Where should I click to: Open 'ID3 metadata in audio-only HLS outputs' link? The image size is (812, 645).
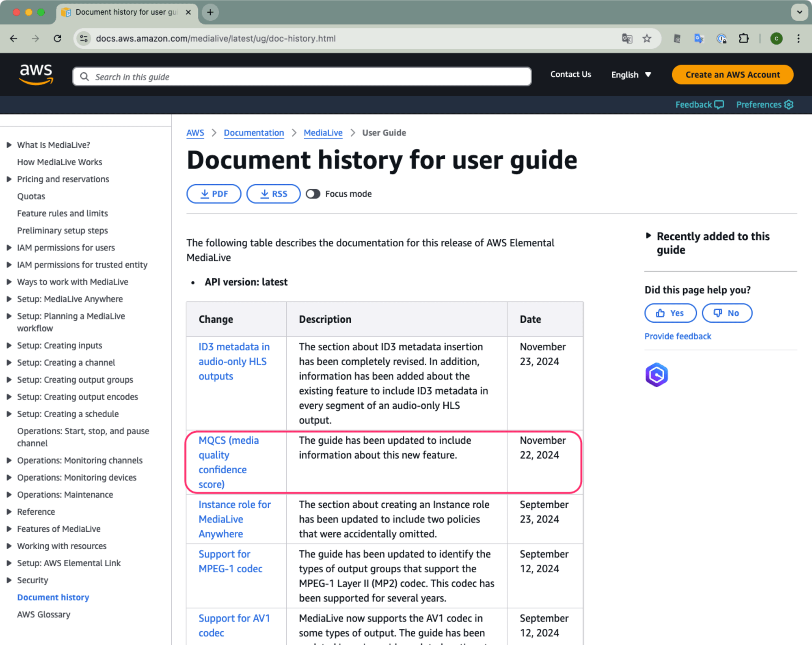point(234,361)
